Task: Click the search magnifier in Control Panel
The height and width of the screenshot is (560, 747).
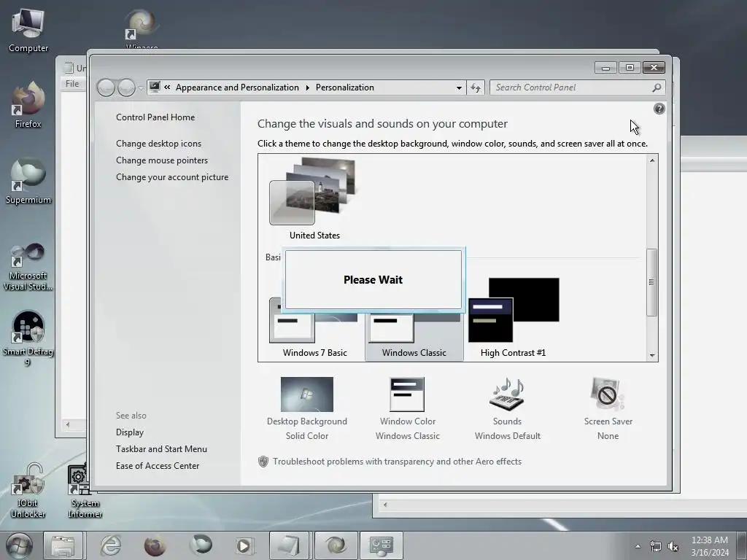Action: tap(657, 87)
